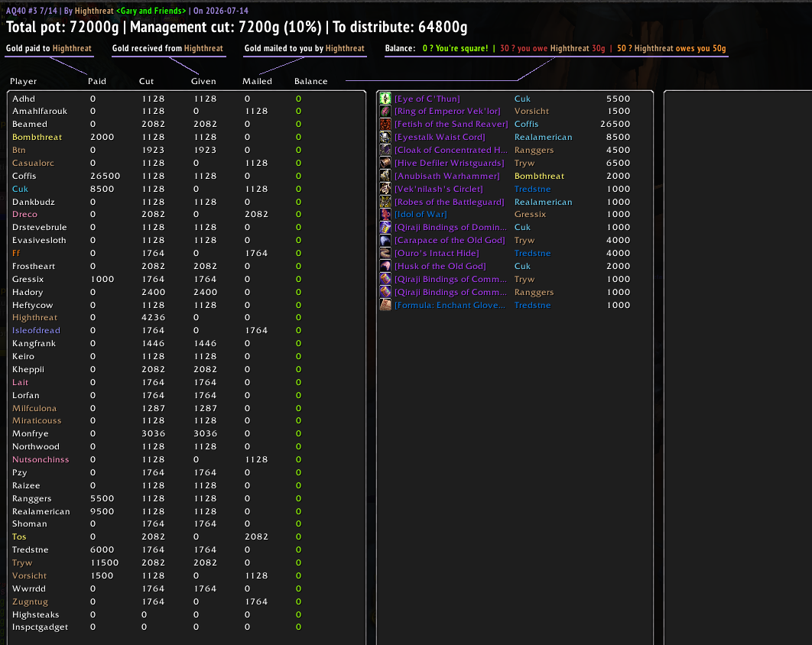This screenshot has width=812, height=645.
Task: Click the Gary and Friends guild name
Action: click(x=151, y=11)
